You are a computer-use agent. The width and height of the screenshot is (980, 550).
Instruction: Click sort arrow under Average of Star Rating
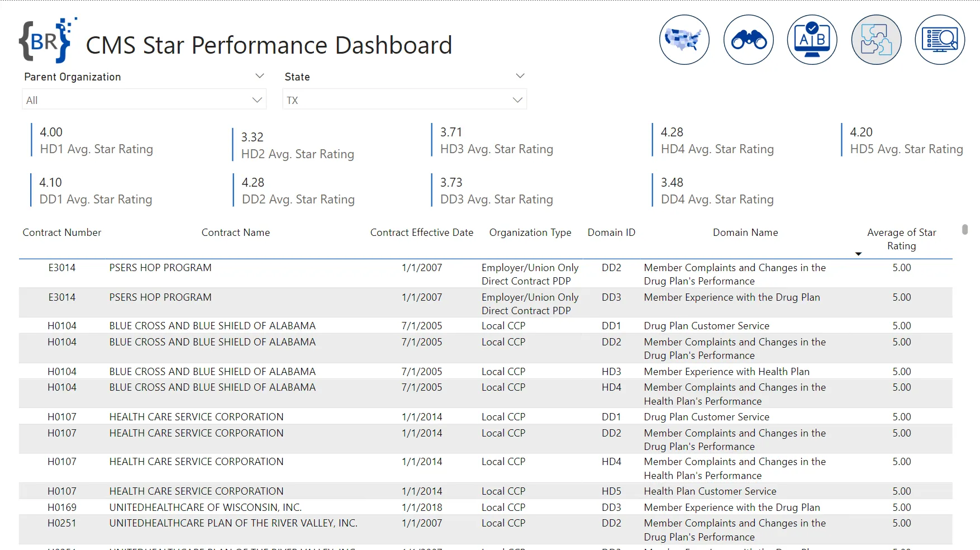[858, 254]
